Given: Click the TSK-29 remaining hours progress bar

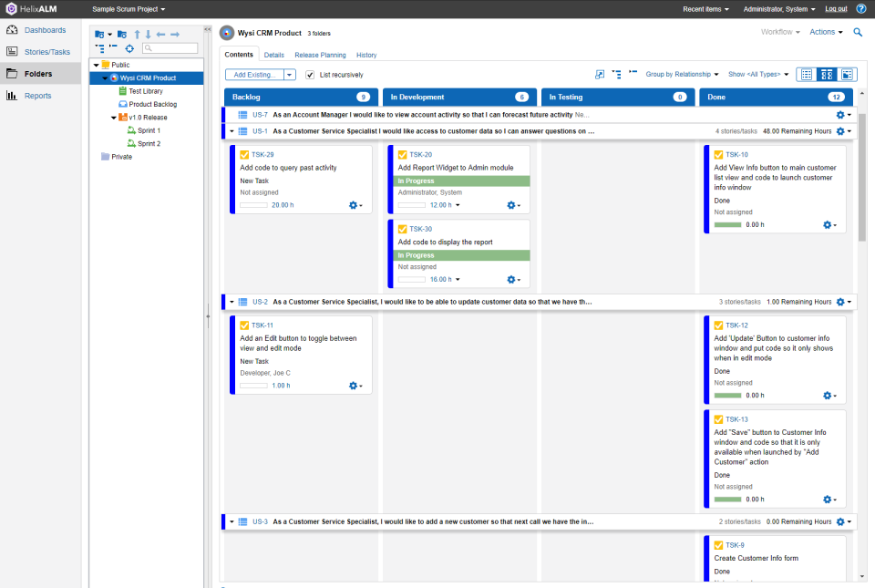Looking at the screenshot, I should tap(254, 205).
